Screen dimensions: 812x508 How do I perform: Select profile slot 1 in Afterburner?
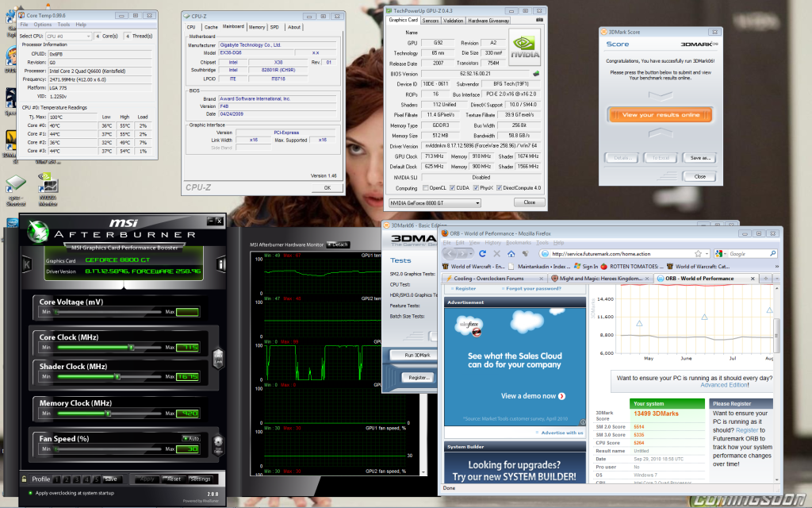[x=56, y=479]
